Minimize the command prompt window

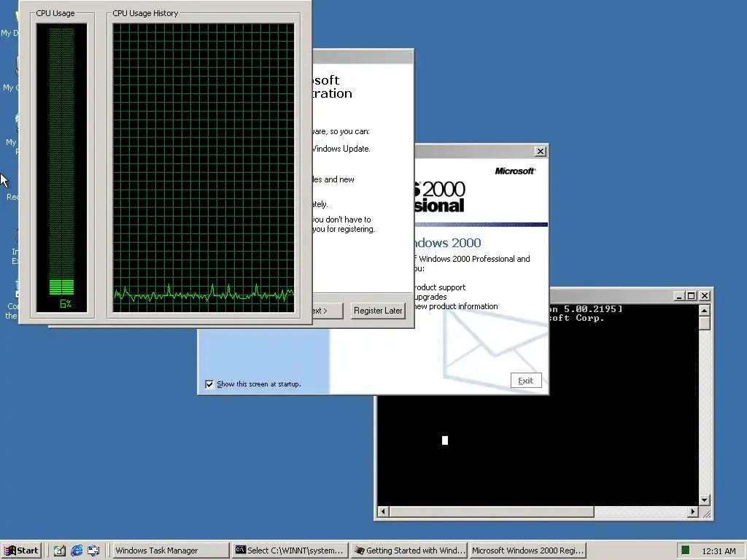coord(680,296)
